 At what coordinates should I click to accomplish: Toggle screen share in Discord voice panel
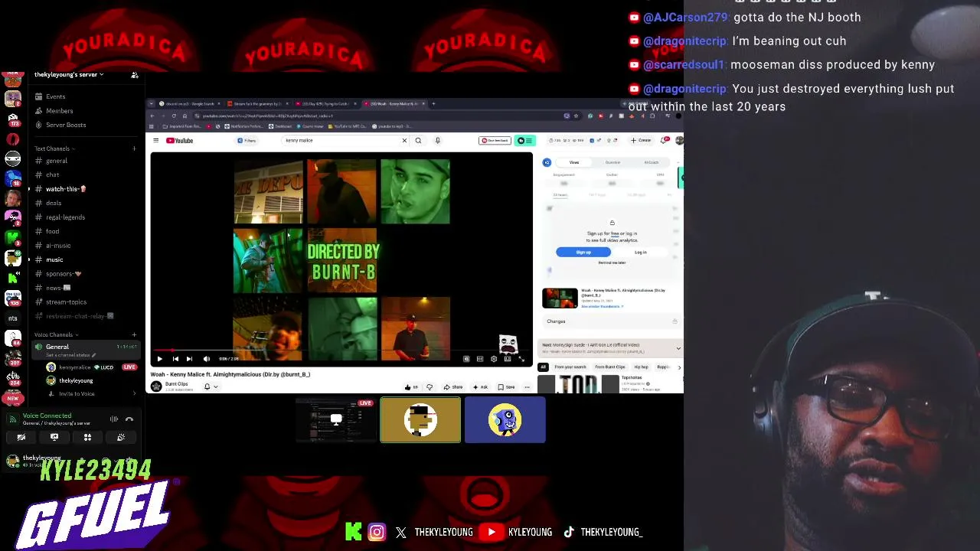coord(54,437)
